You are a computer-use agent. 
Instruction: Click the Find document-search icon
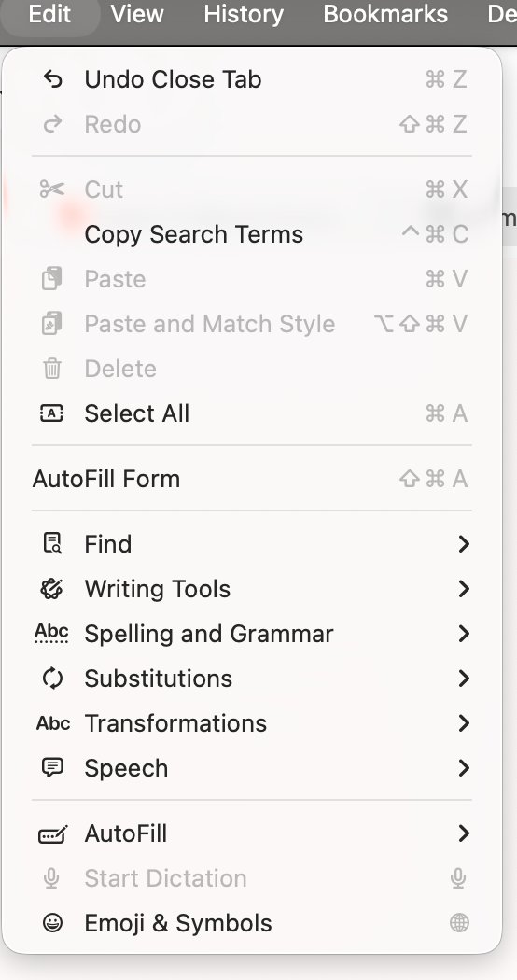[52, 544]
